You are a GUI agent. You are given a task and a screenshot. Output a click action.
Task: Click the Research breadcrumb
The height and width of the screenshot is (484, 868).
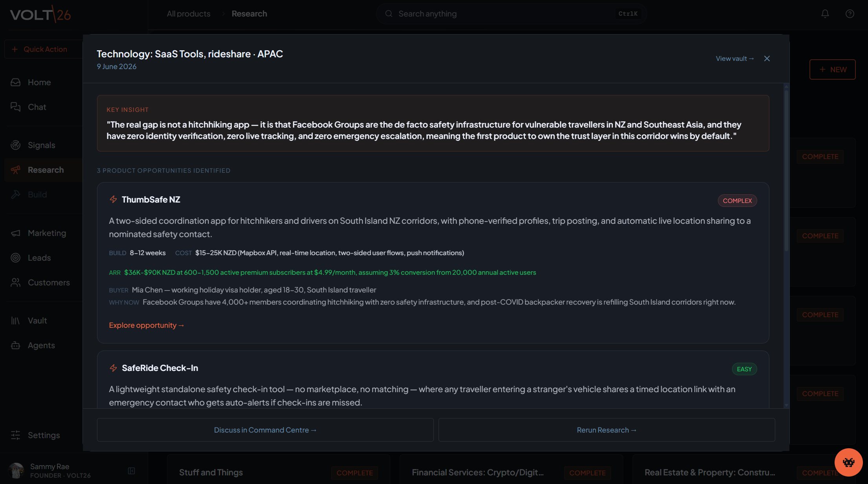point(249,14)
